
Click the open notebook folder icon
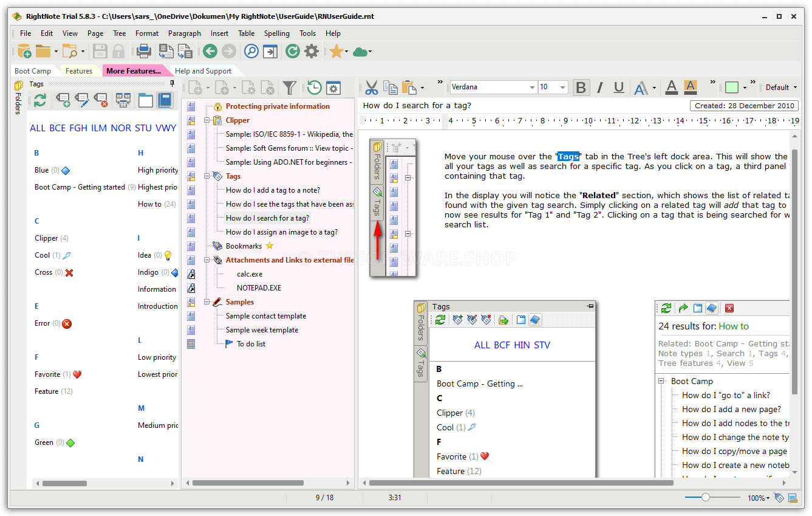[x=43, y=51]
